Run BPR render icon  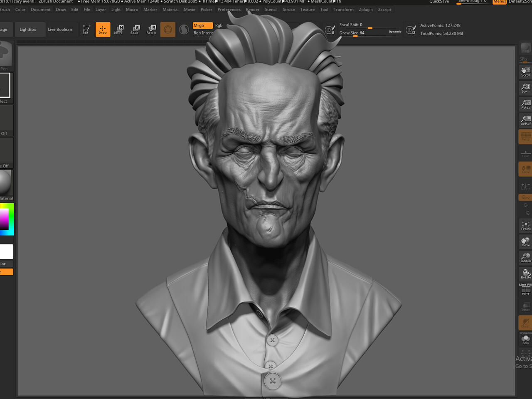click(525, 48)
